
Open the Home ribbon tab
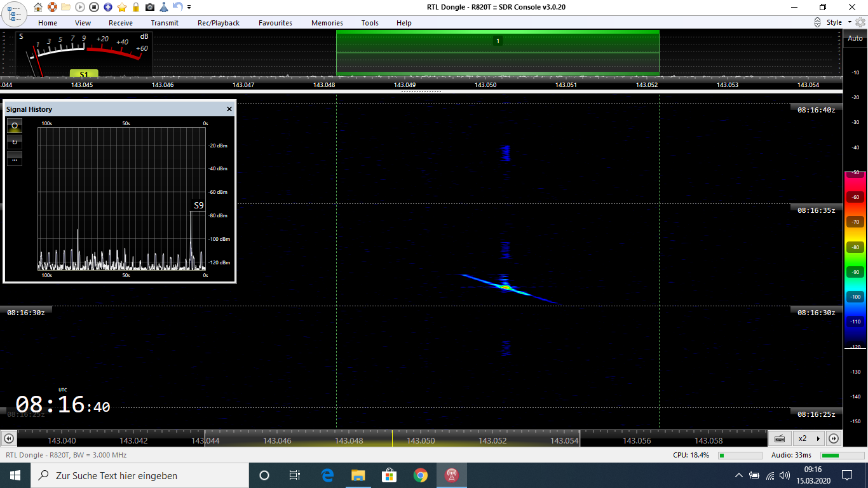(x=48, y=23)
